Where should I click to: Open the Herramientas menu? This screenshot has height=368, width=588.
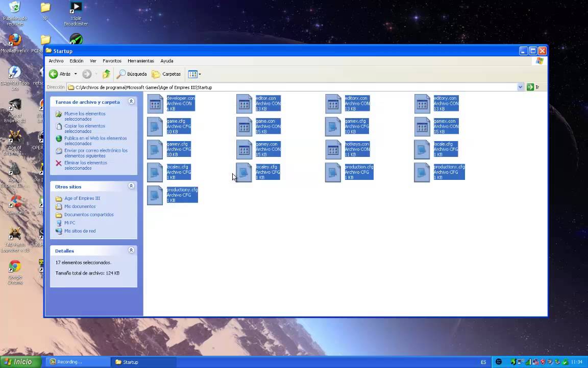pyautogui.click(x=141, y=61)
